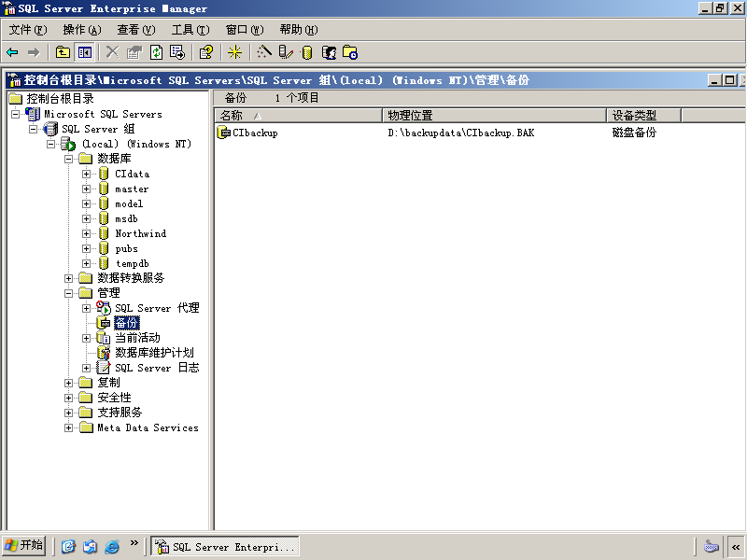The height and width of the screenshot is (560, 747).
Task: Sort by the 设备类型 column header
Action: [643, 116]
